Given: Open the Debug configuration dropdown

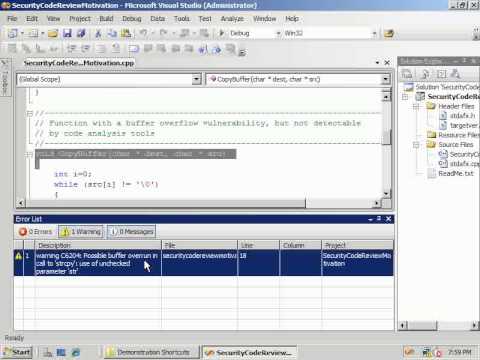Looking at the screenshot, I should tap(278, 33).
